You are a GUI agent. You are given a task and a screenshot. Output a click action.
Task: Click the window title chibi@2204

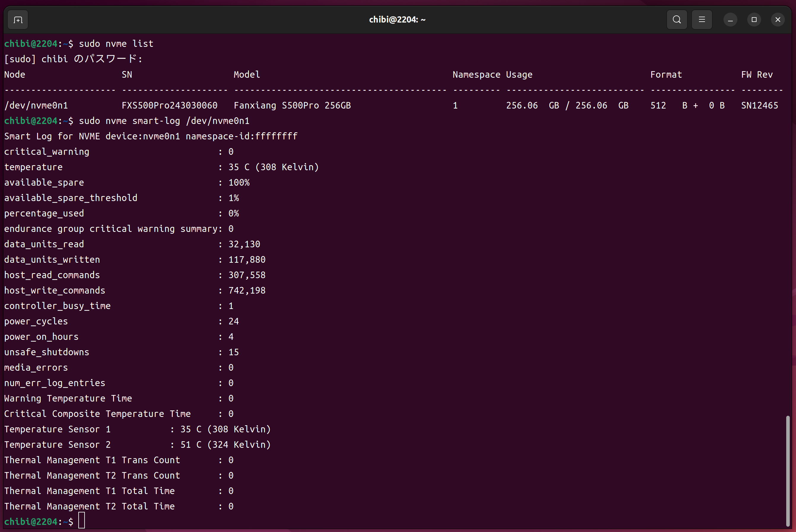pyautogui.click(x=397, y=20)
